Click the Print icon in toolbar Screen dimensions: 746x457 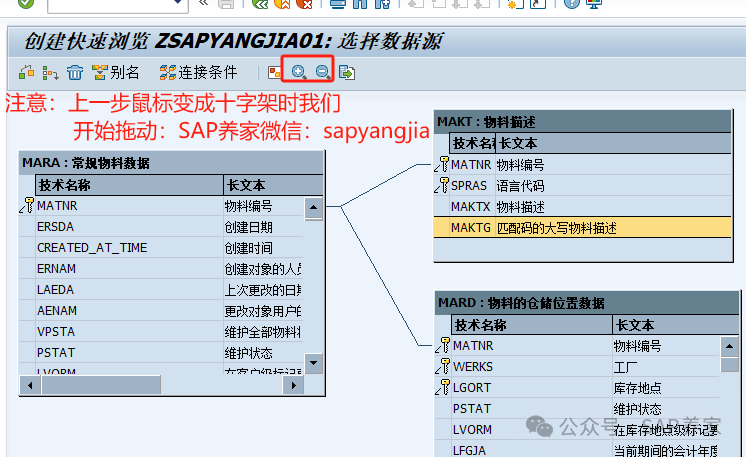coord(338,4)
